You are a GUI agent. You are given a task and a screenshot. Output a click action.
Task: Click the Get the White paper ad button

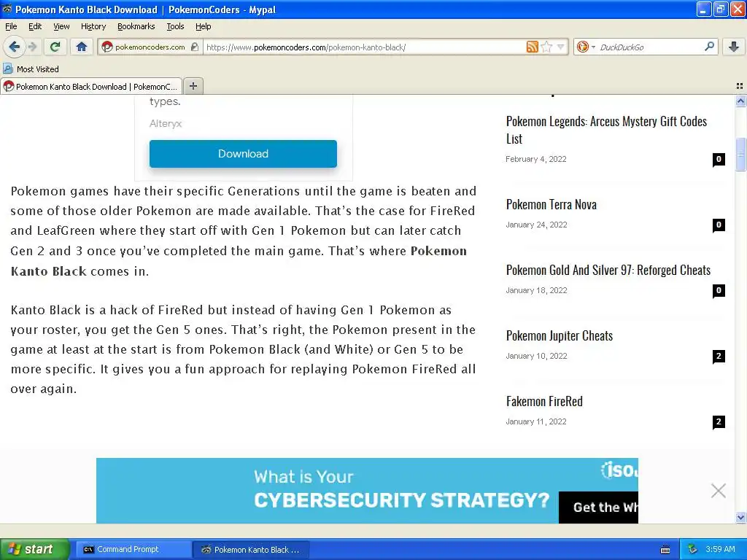(598, 507)
